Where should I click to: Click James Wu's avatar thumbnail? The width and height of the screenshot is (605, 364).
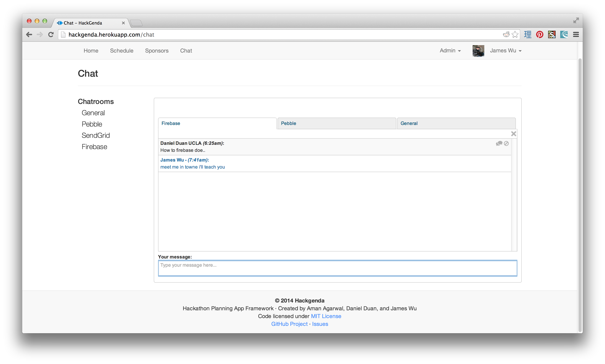point(478,51)
